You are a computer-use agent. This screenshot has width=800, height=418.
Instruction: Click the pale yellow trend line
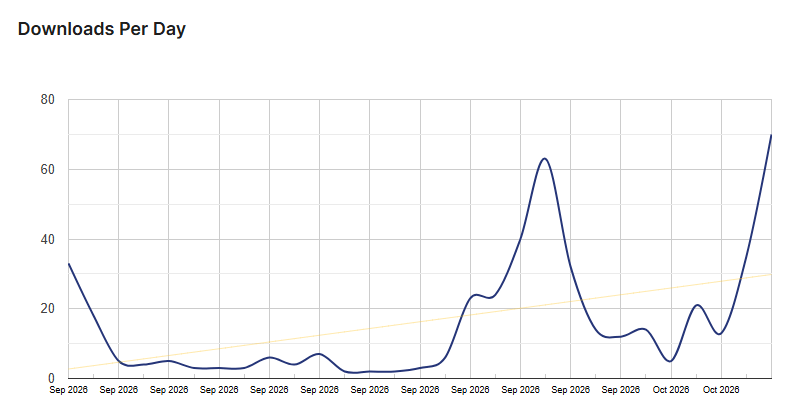(420, 322)
